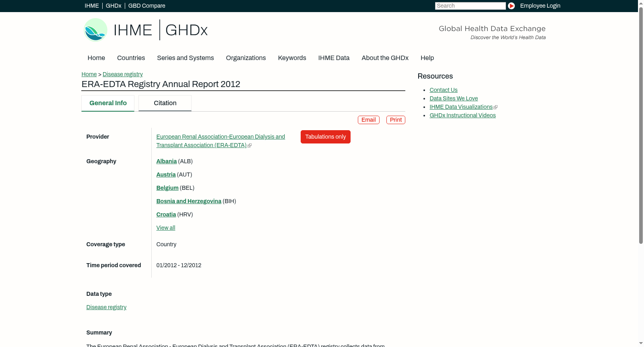This screenshot has height=347, width=644.
Task: Click the page vertical scrollbar thumb
Action: (x=641, y=125)
